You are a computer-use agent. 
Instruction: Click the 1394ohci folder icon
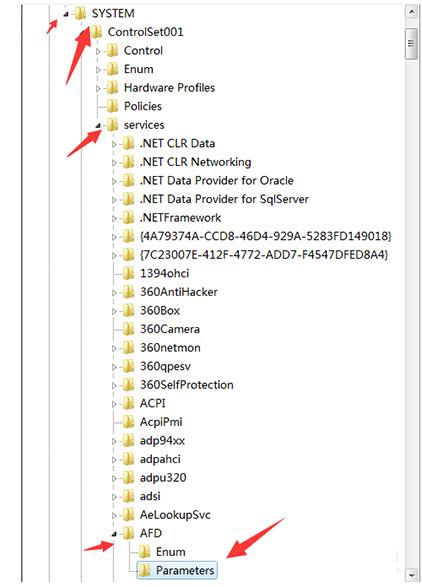[x=128, y=274]
